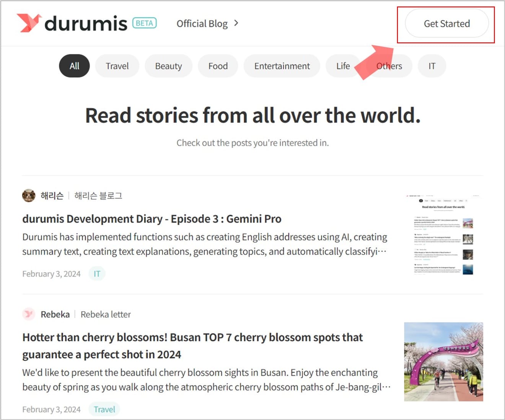Open the Gemini Pro post screenshot thumbnail

click(443, 235)
